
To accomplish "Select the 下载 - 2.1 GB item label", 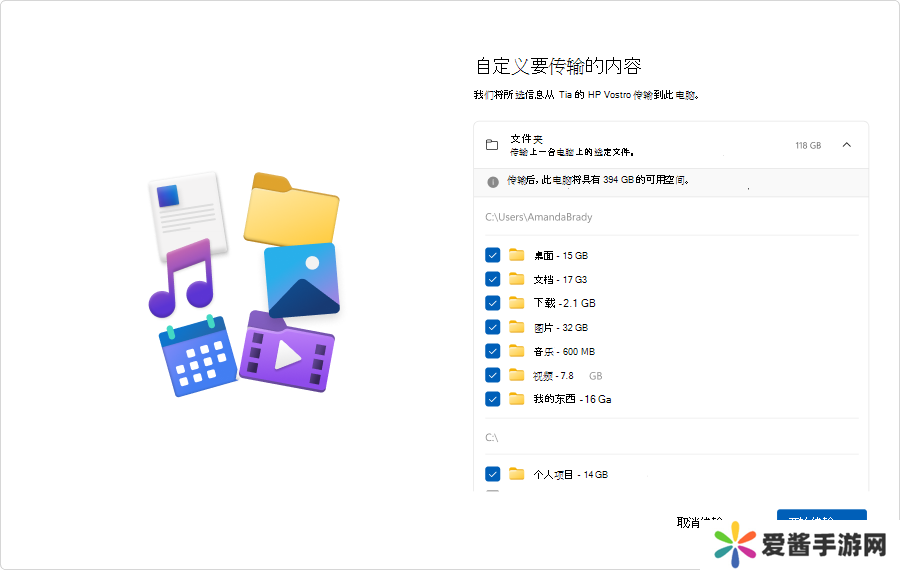I will (x=564, y=303).
